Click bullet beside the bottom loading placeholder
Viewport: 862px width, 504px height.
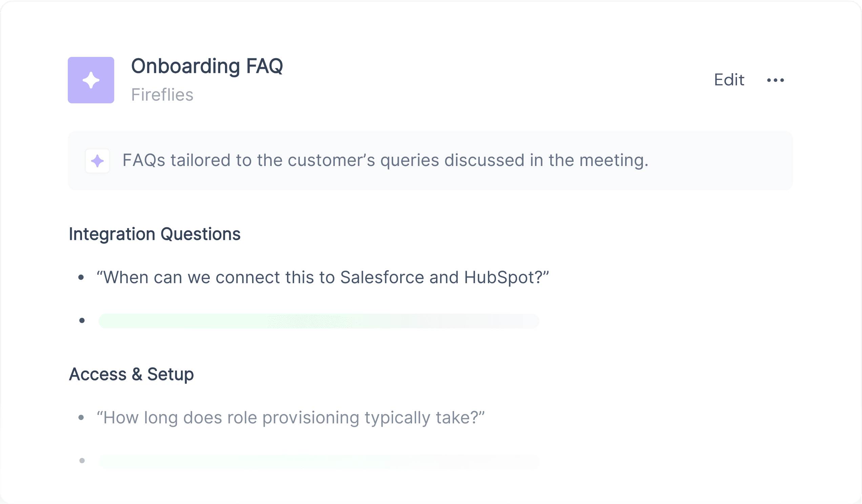coord(82,461)
